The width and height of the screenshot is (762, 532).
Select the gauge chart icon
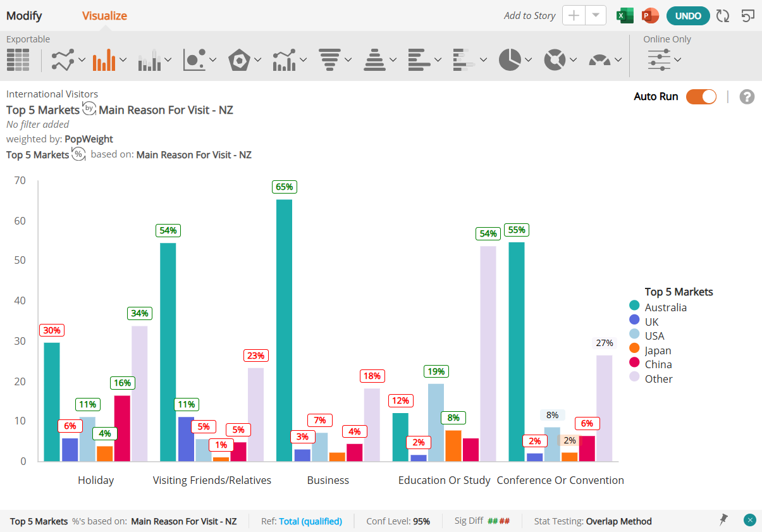tap(599, 60)
